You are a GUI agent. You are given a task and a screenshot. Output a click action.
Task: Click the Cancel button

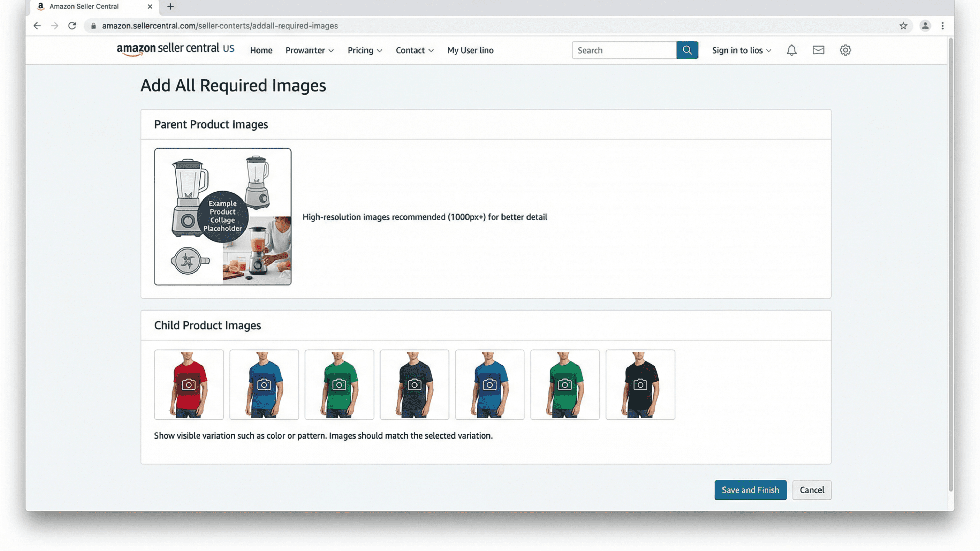click(x=812, y=490)
